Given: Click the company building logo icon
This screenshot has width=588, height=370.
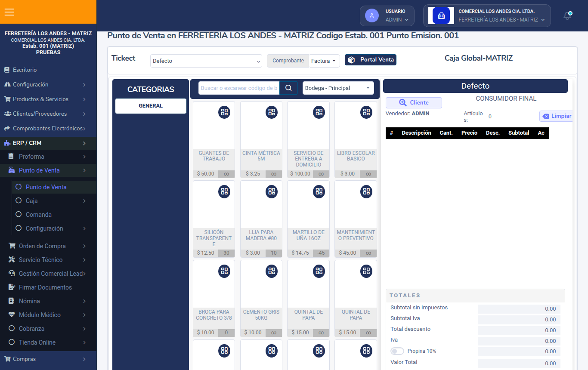Looking at the screenshot, I should tap(441, 15).
